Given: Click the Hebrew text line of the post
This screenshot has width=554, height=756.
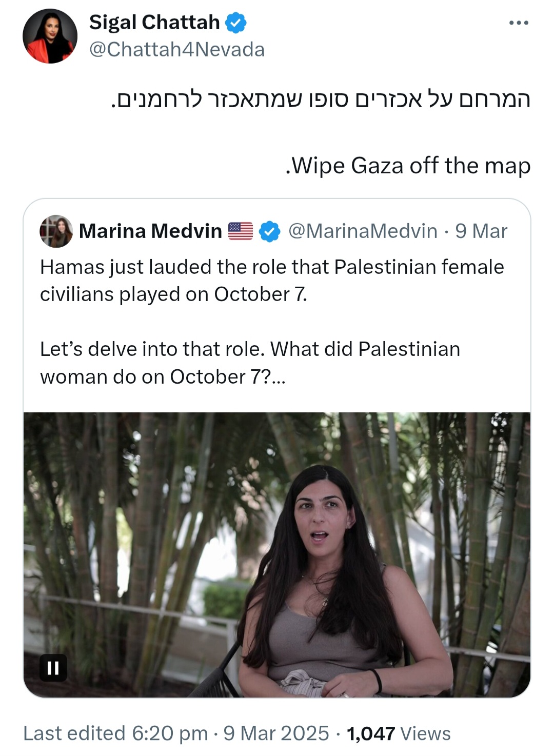Looking at the screenshot, I should [x=321, y=99].
